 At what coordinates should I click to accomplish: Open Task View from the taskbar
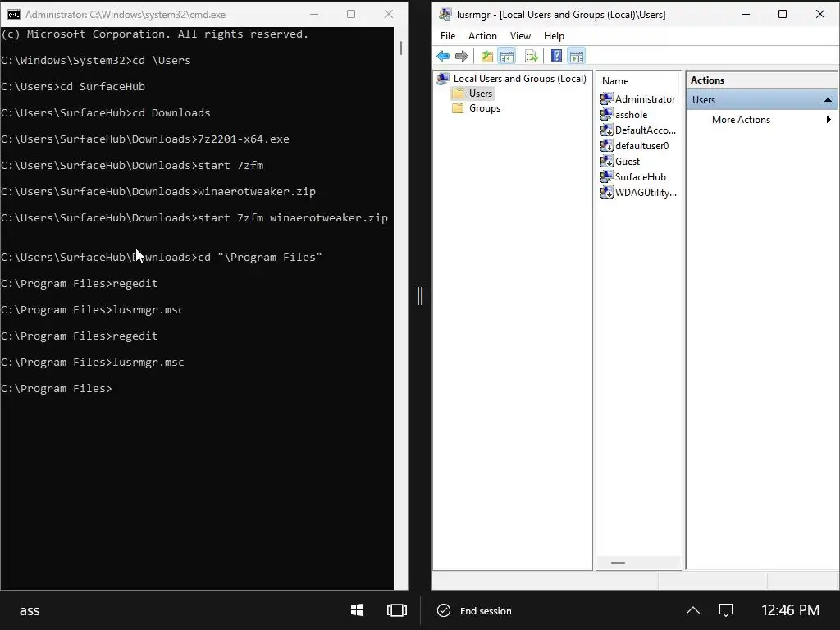pyautogui.click(x=397, y=610)
